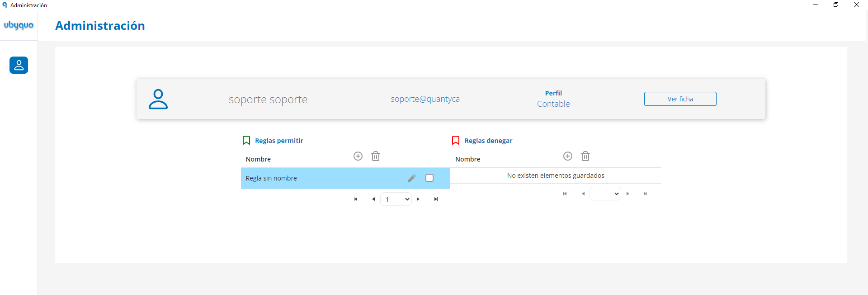Check the box for 'Regla sin nombre'

tap(429, 178)
